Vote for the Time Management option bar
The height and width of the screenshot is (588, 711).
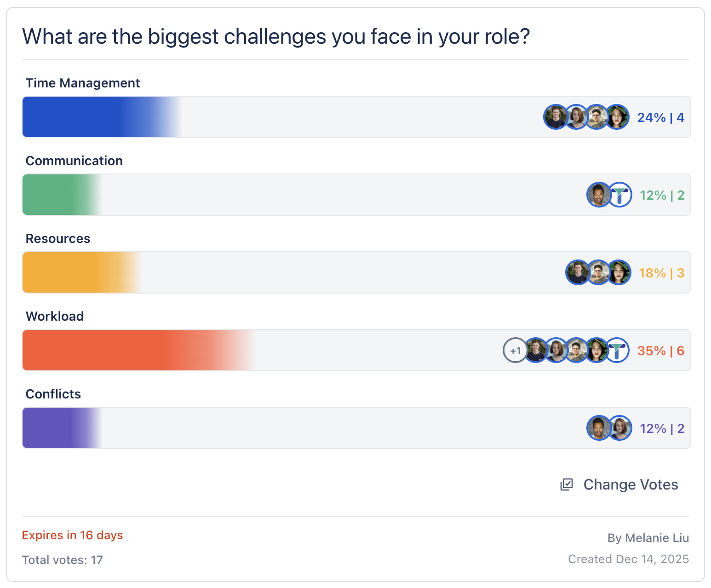click(322, 117)
